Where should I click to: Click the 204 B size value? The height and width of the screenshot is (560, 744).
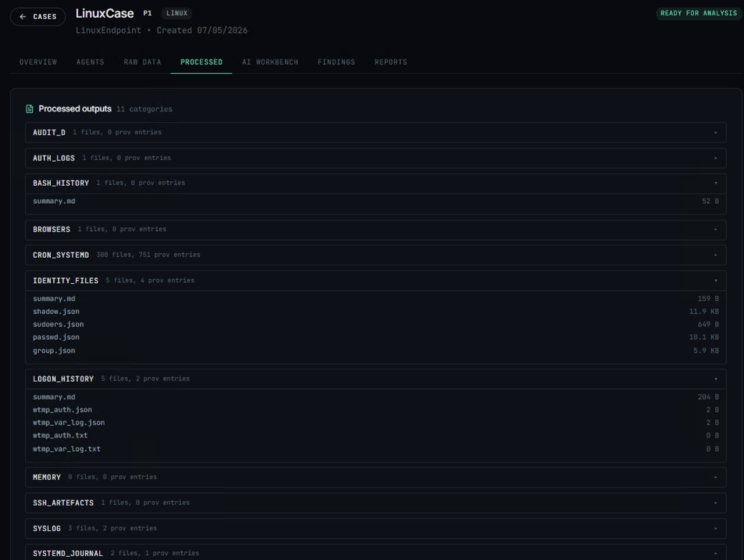(708, 397)
